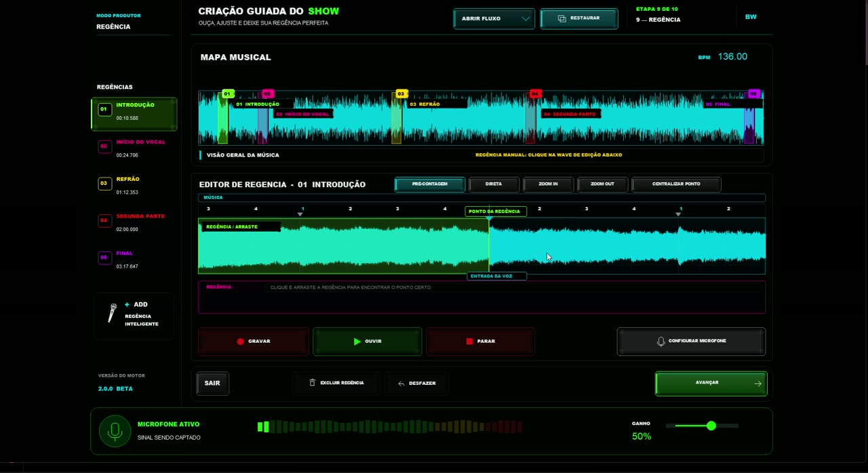Adjust the Ganho slider handle
The width and height of the screenshot is (868, 473).
711,426
